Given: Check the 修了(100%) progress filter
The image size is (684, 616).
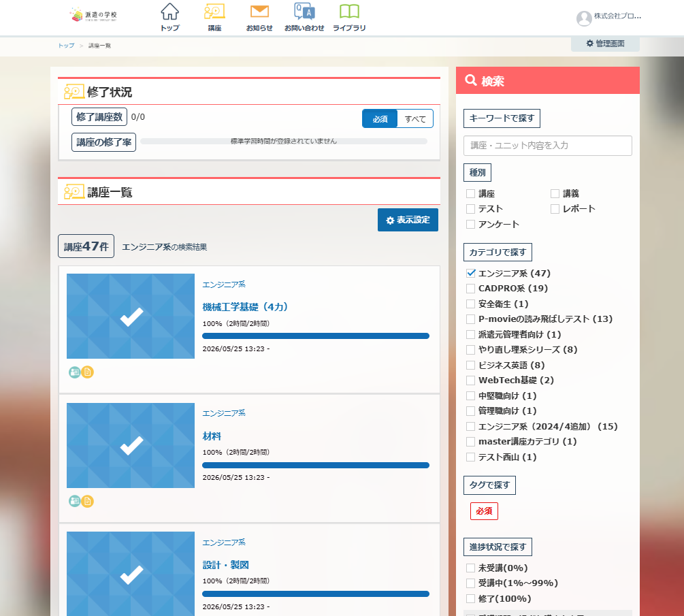Looking at the screenshot, I should pyautogui.click(x=470, y=598).
